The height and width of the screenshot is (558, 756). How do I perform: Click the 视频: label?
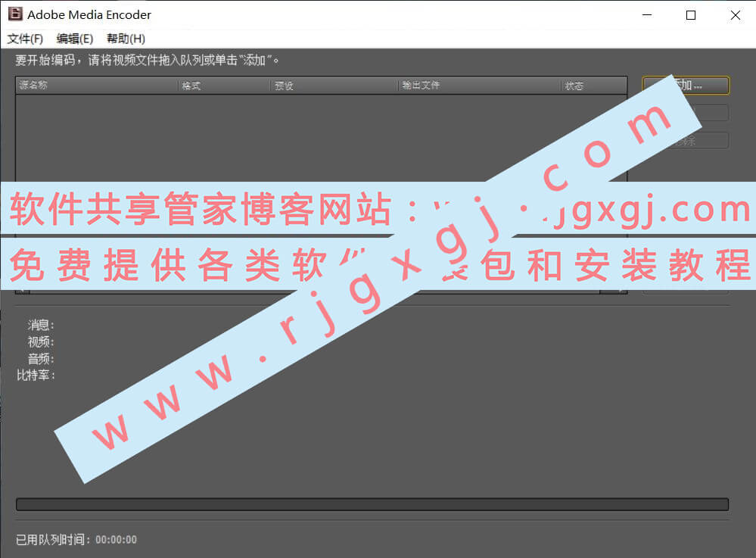41,341
